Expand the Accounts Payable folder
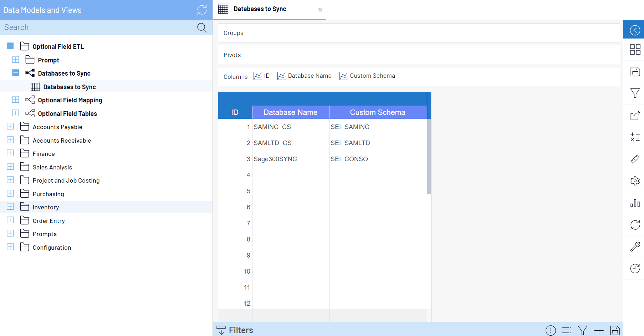This screenshot has width=644, height=336. 10,127
